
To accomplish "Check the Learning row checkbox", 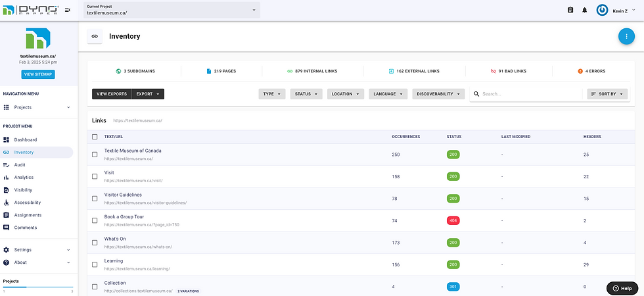I will click(95, 264).
